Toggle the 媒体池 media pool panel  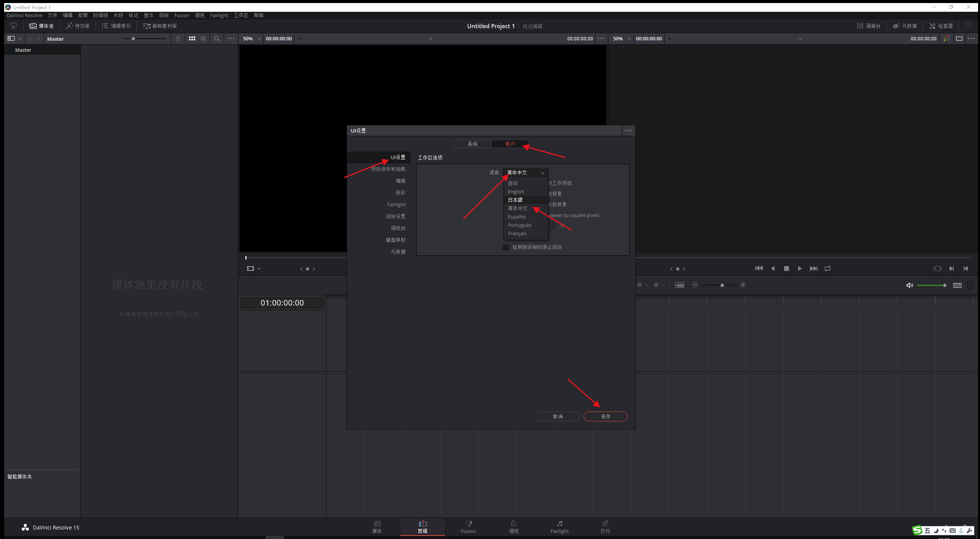point(41,26)
